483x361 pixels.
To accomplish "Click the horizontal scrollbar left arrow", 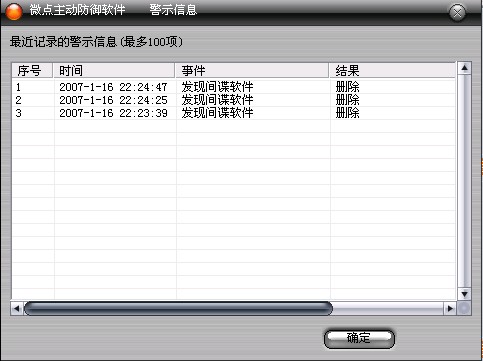I will (x=17, y=309).
